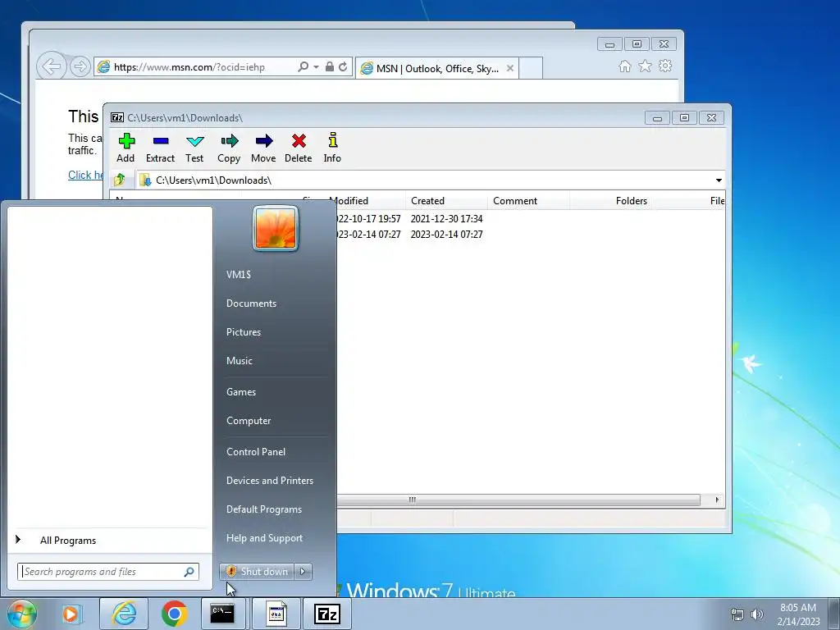Viewport: 840px width, 630px height.
Task: Open Computer from Start menu
Action: pos(249,421)
